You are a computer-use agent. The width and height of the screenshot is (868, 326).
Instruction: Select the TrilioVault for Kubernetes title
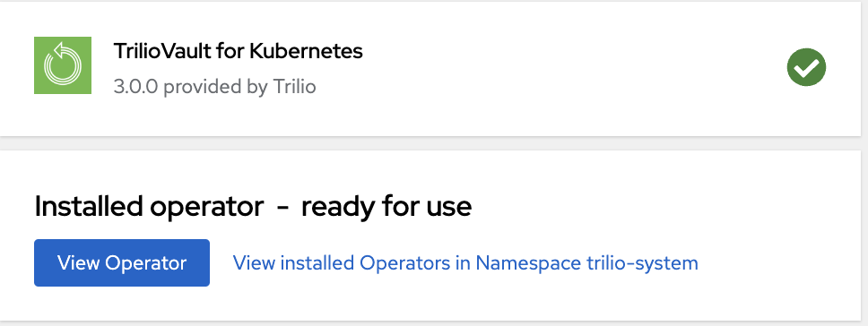(x=238, y=51)
